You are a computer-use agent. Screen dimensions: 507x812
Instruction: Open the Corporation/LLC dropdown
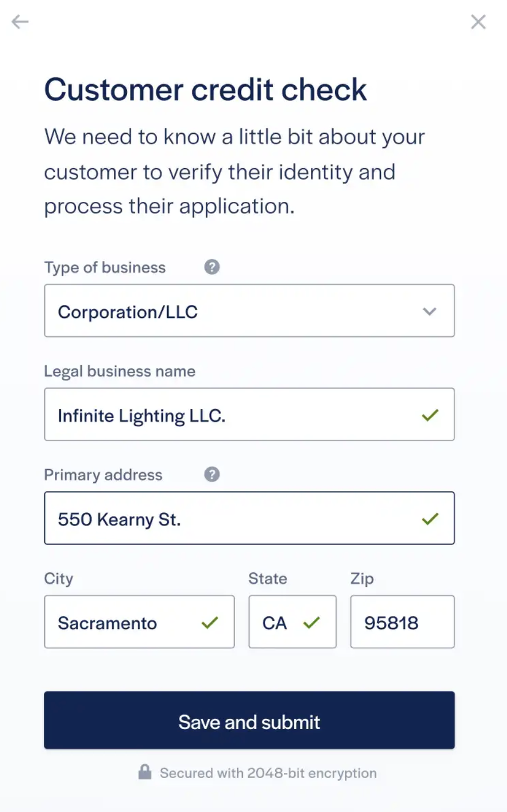point(249,310)
